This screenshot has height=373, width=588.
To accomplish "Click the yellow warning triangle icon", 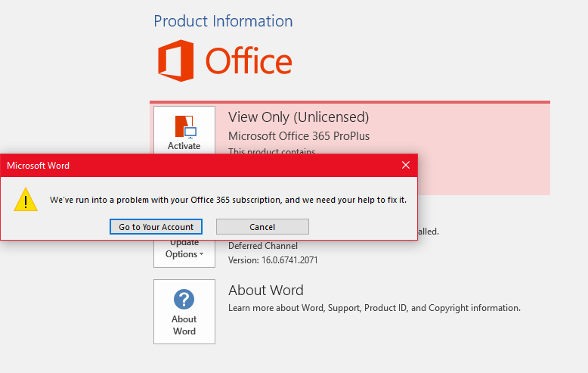I will point(26,200).
